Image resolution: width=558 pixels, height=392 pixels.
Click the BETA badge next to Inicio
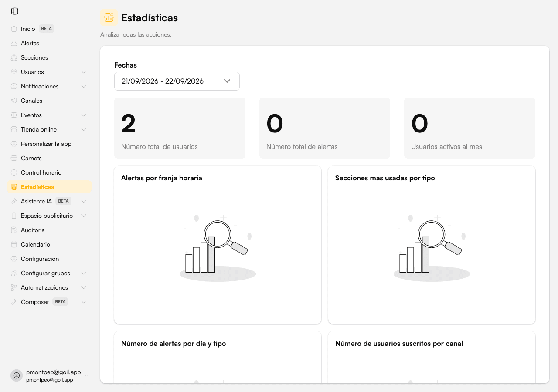click(47, 29)
